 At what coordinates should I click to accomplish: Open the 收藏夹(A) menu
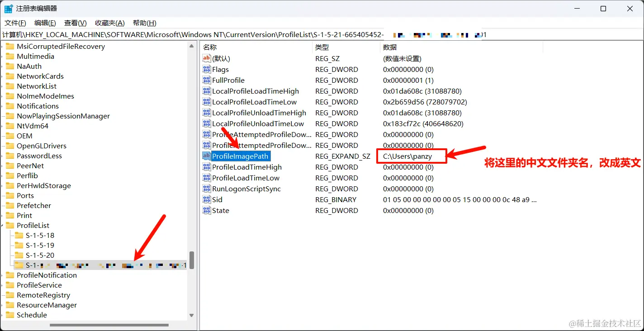110,23
